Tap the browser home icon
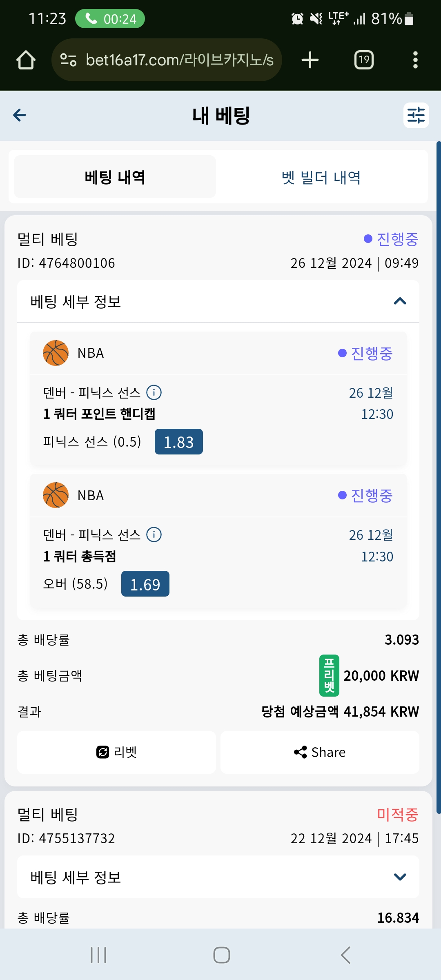 26,60
